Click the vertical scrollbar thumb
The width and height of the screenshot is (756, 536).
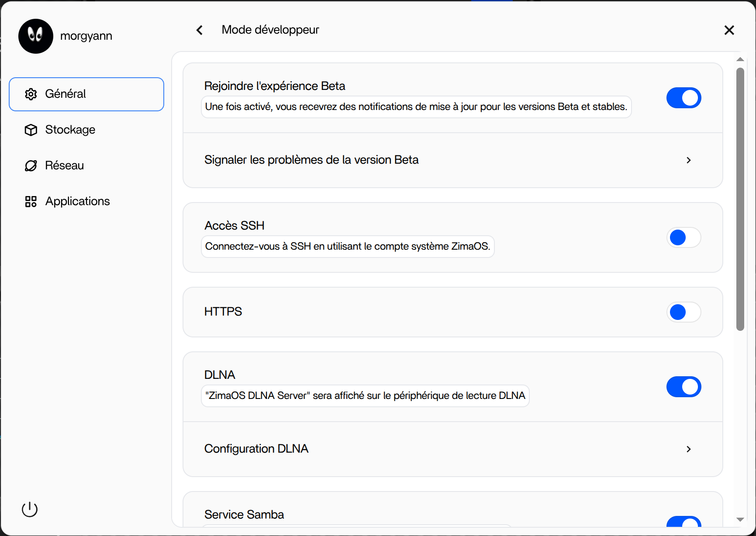coord(740,199)
